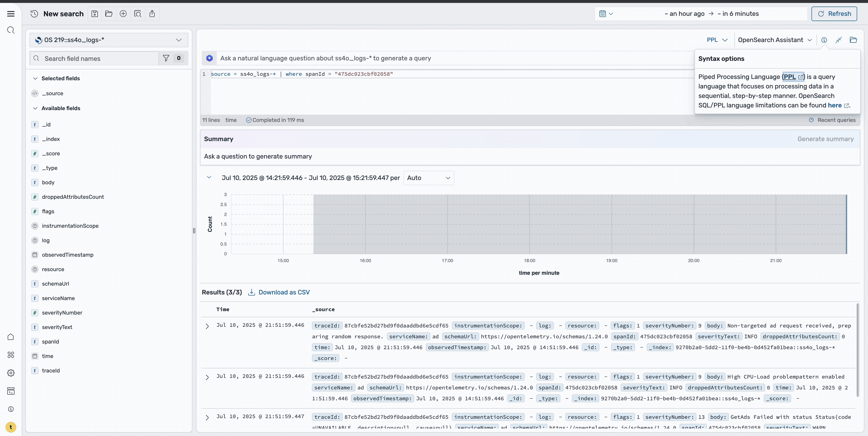The width and height of the screenshot is (868, 436).
Task: Collapse the histogram chart with chevron
Action: (x=209, y=177)
